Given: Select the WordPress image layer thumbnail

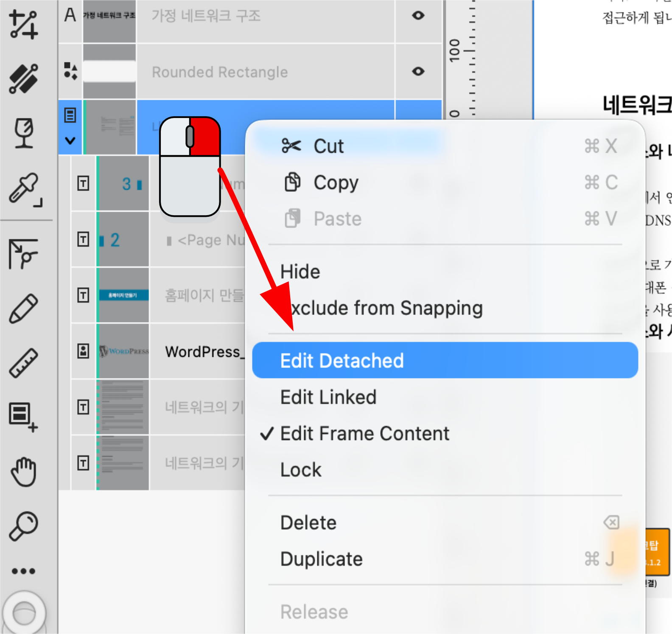Looking at the screenshot, I should click(123, 351).
